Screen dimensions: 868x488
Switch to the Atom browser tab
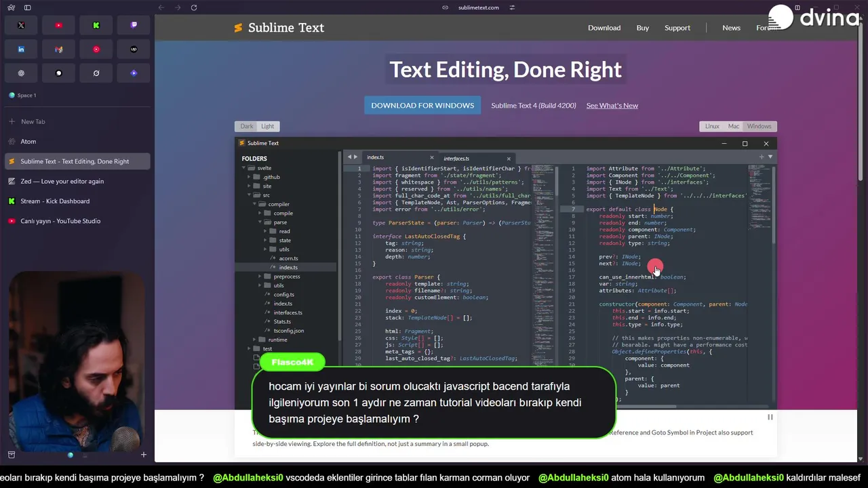point(77,142)
